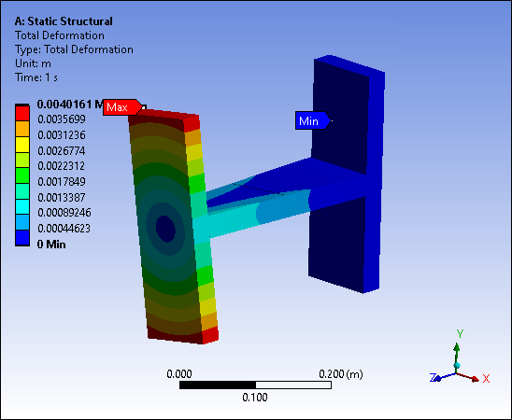The width and height of the screenshot is (512, 420).
Task: Click the 0.0017849 legend value
Action: point(62,182)
